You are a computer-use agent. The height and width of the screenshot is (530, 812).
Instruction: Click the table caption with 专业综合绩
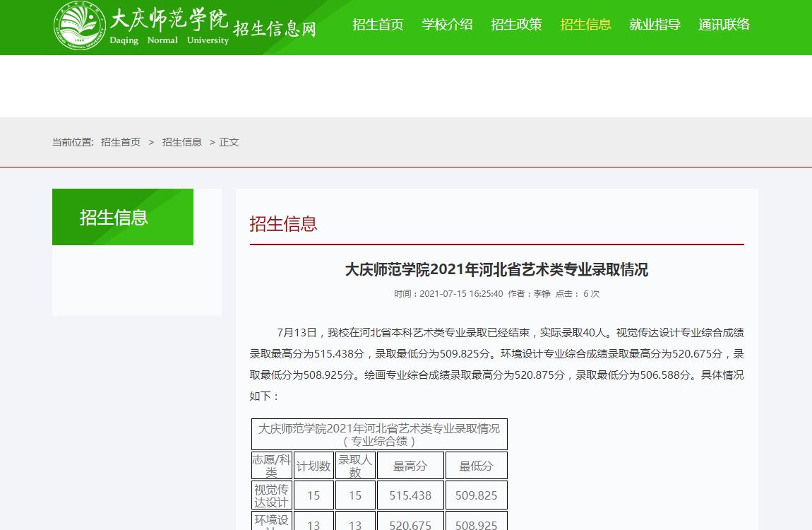tap(379, 435)
